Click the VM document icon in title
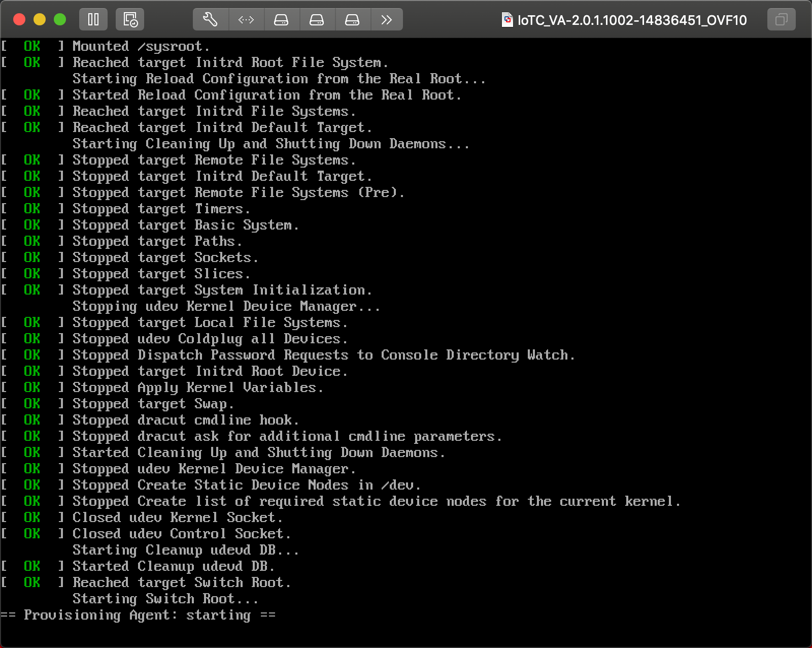Viewport: 812px width, 648px height. click(x=507, y=20)
